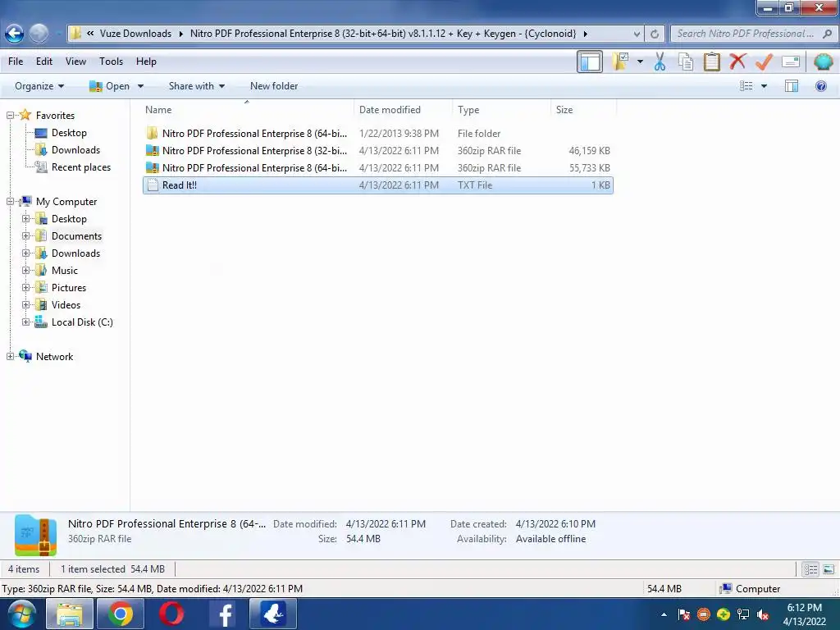This screenshot has width=840, height=630.
Task: Open Google Chrome from the taskbar
Action: point(121,614)
